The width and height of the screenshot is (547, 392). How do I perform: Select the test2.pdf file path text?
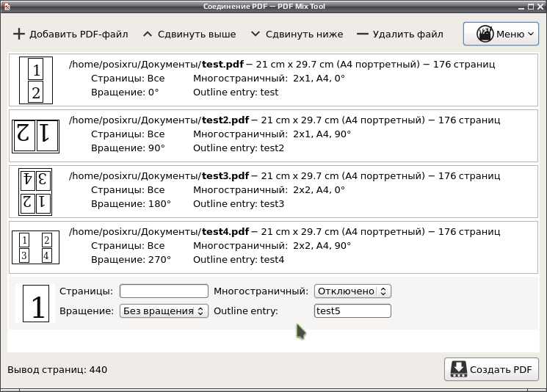pos(159,120)
